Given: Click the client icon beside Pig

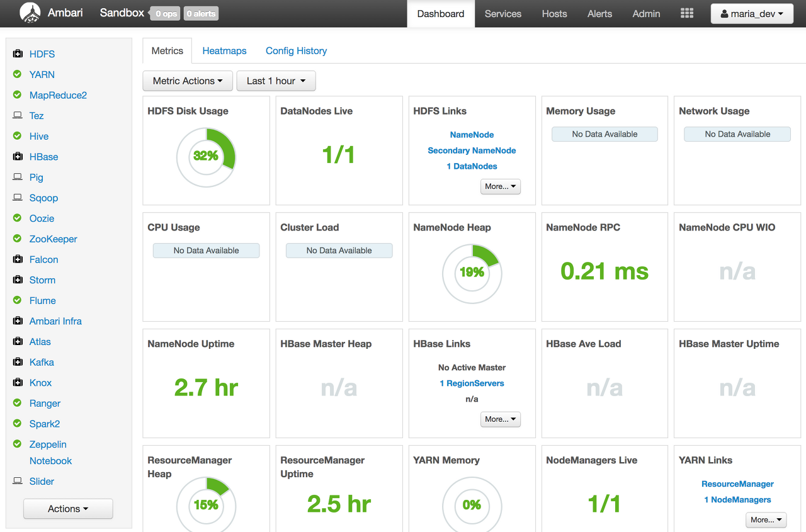Looking at the screenshot, I should (x=18, y=178).
